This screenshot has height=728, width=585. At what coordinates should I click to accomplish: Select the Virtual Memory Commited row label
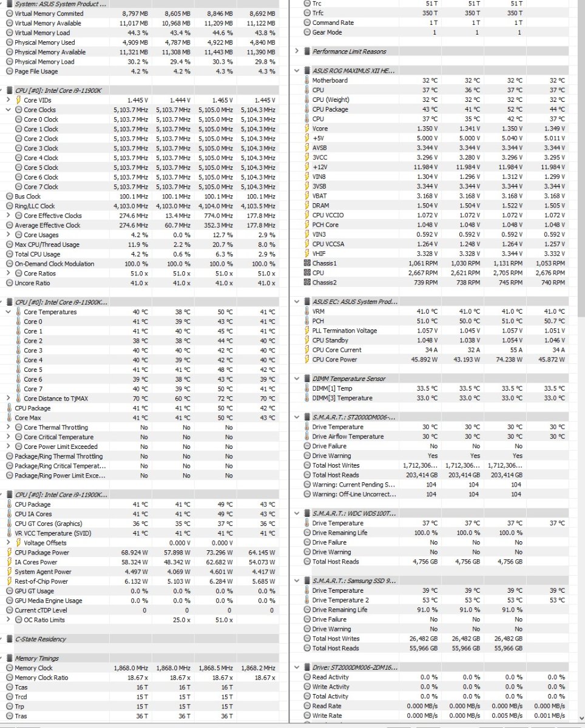point(49,13)
